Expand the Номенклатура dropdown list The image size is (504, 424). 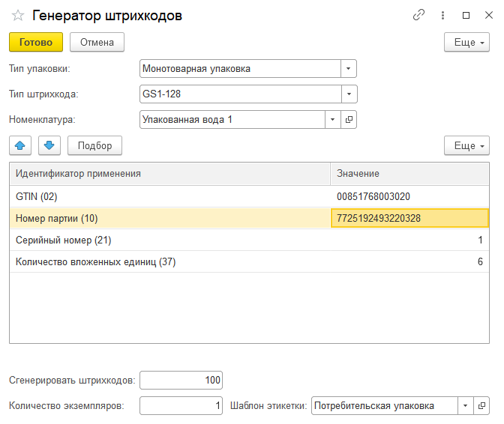333,119
